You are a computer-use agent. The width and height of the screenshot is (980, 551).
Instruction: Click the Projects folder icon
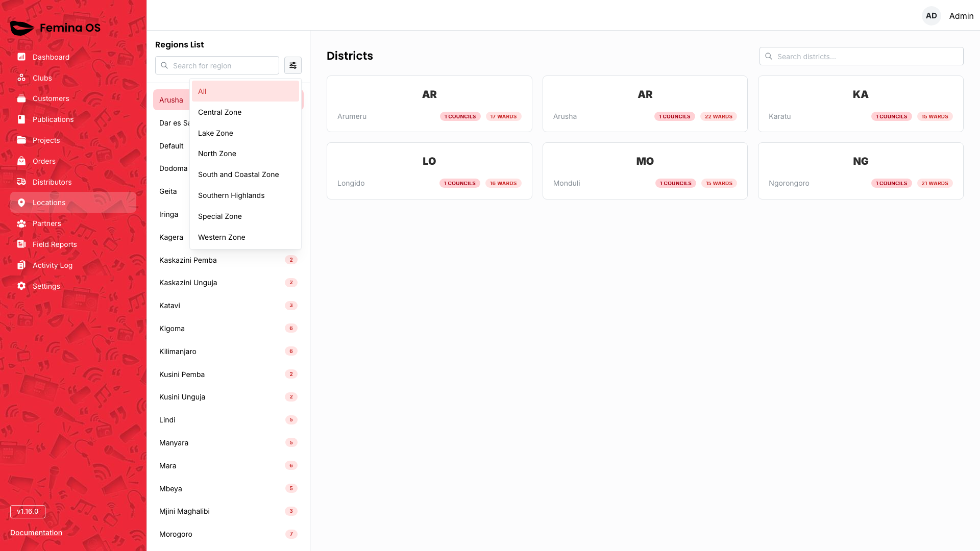(x=21, y=140)
